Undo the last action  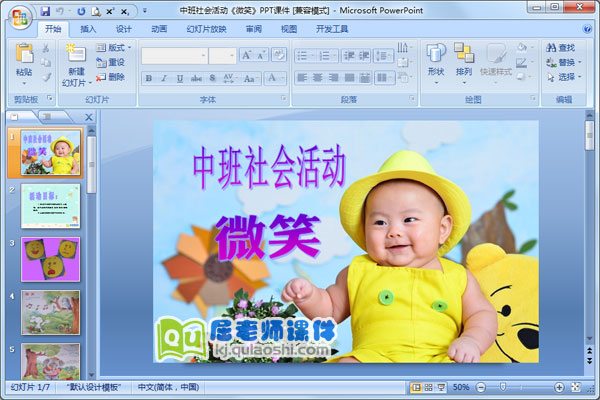click(60, 11)
